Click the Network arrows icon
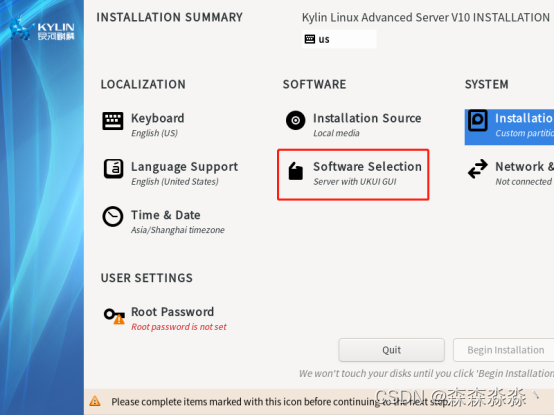Screen dimensions: 554x416 (x=478, y=169)
